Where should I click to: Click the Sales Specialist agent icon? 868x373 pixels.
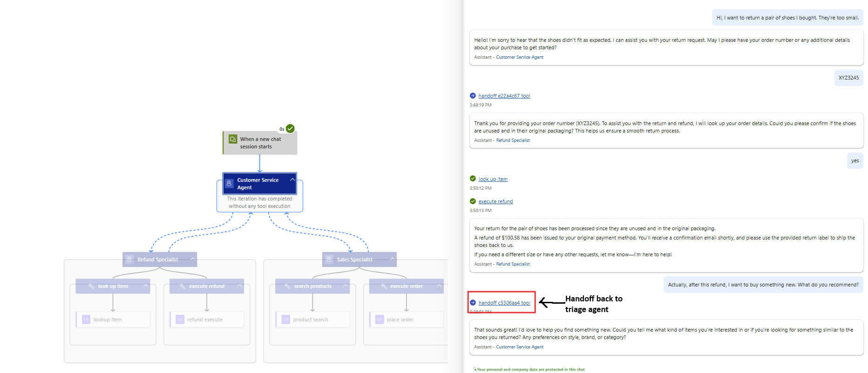point(329,260)
